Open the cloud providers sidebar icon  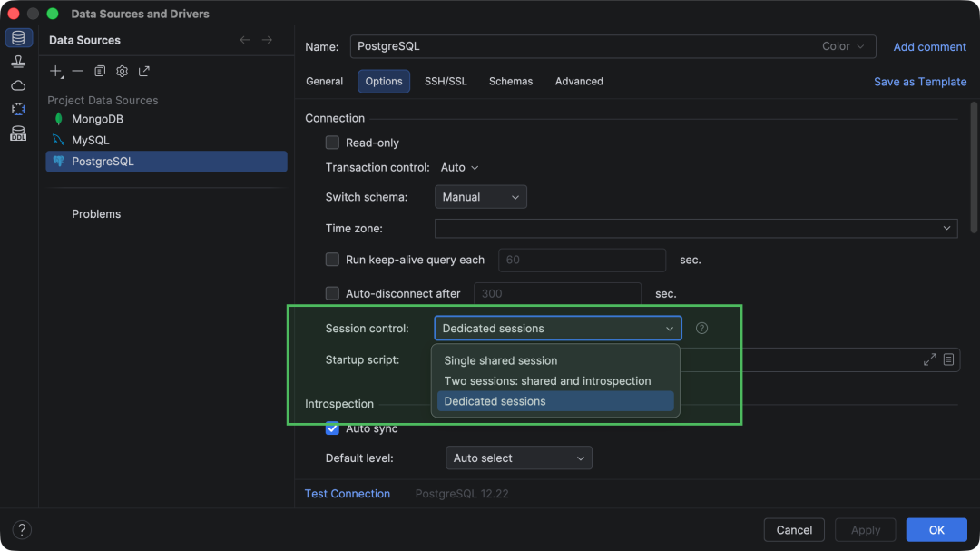(18, 85)
